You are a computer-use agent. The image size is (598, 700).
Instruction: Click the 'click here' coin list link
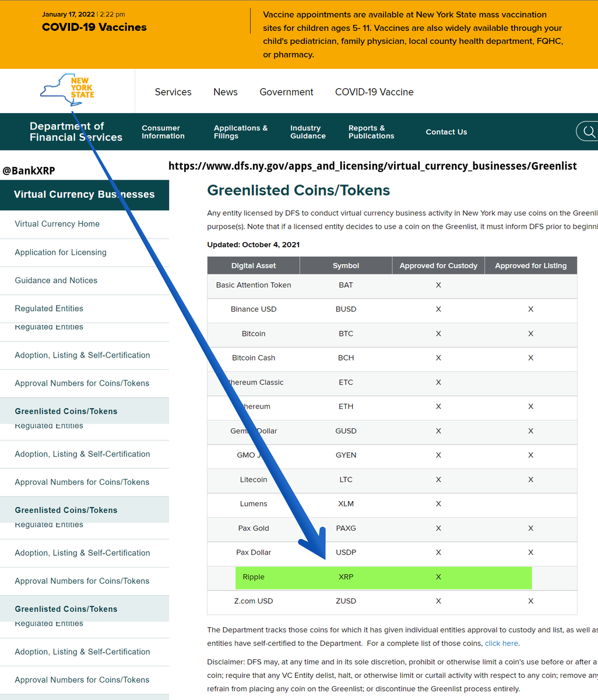[501, 643]
